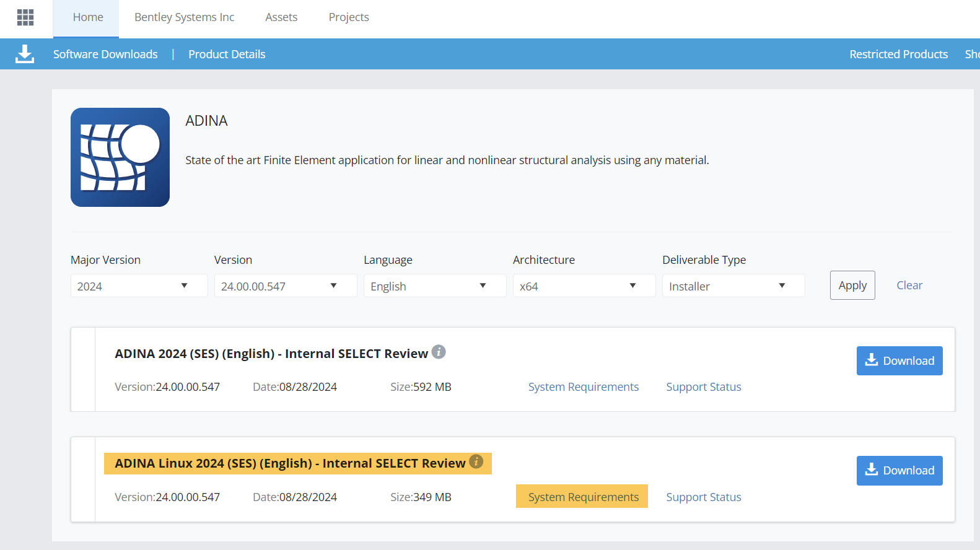Click the Size:592 MB text
980x550 pixels.
pos(421,387)
